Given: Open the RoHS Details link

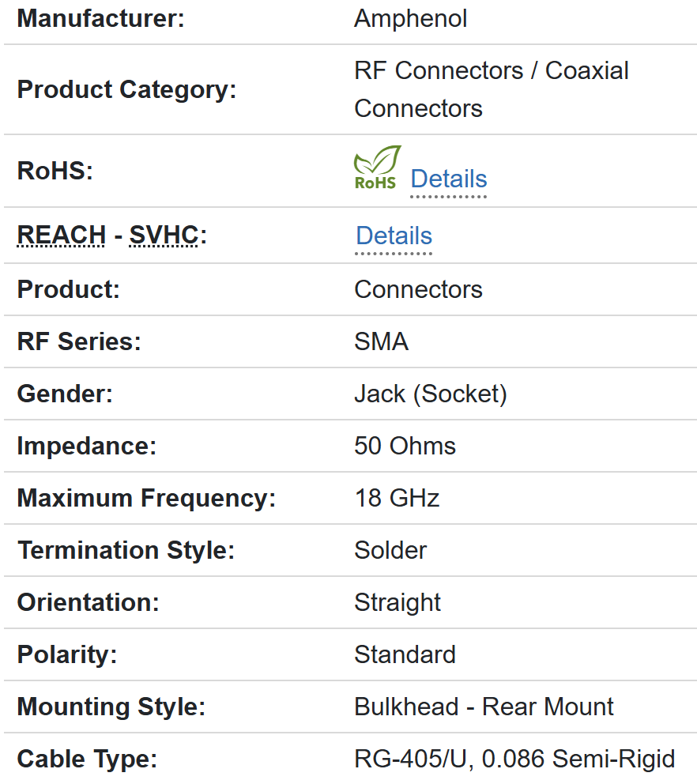Looking at the screenshot, I should click(x=448, y=179).
